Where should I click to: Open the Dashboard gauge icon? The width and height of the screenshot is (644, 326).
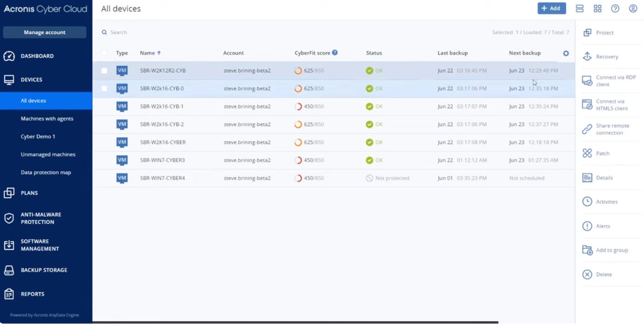[9, 56]
